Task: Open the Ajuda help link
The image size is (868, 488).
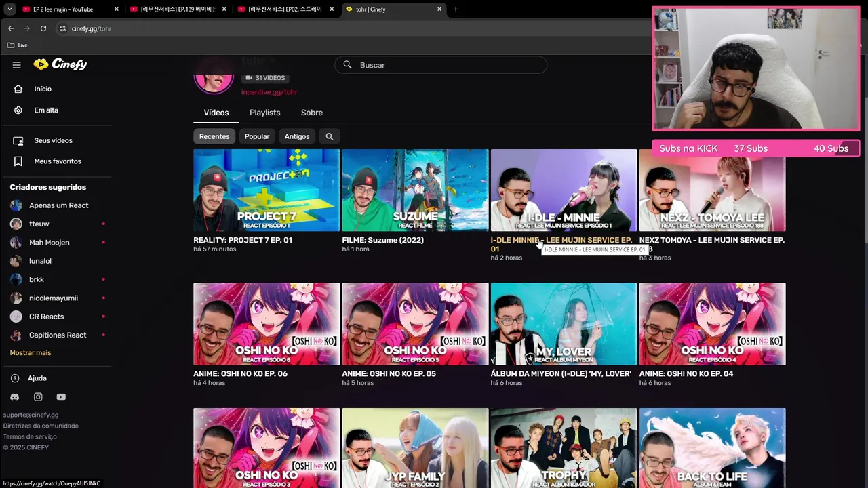Action: tap(37, 378)
